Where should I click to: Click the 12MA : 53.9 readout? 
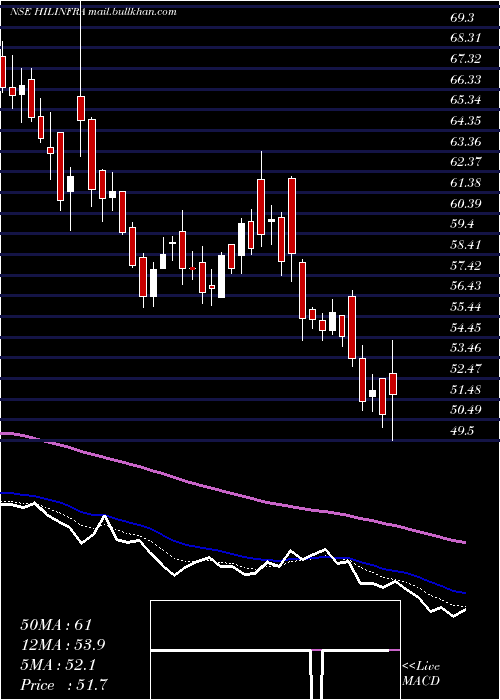64,645
